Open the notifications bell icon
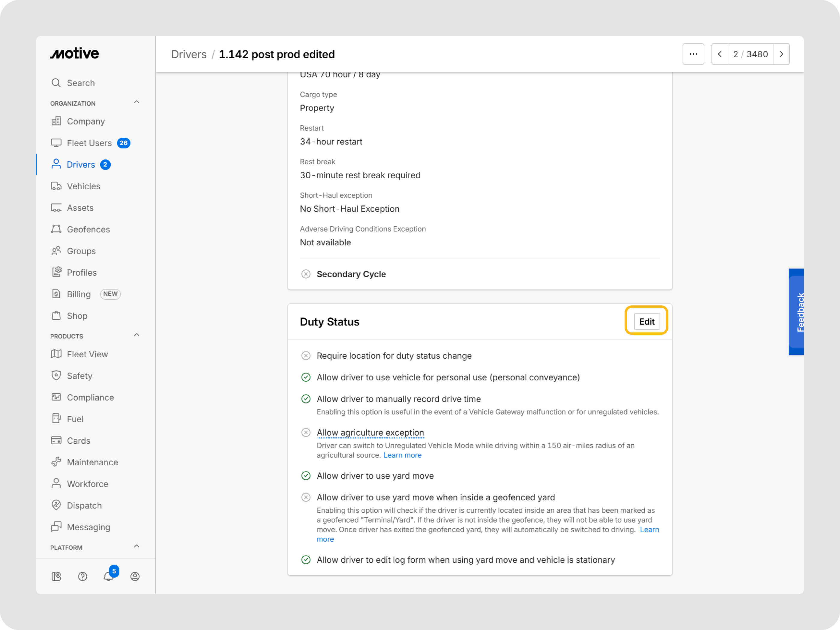The height and width of the screenshot is (630, 840). [109, 576]
